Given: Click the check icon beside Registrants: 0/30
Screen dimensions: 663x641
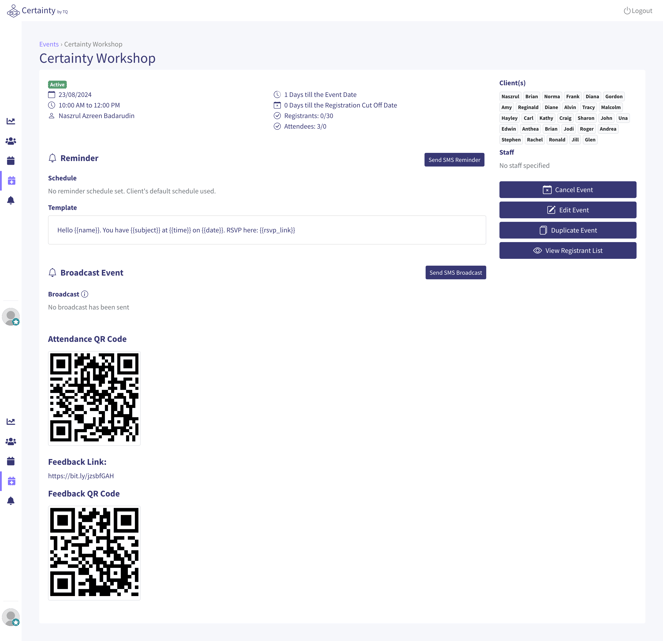Looking at the screenshot, I should tap(277, 115).
